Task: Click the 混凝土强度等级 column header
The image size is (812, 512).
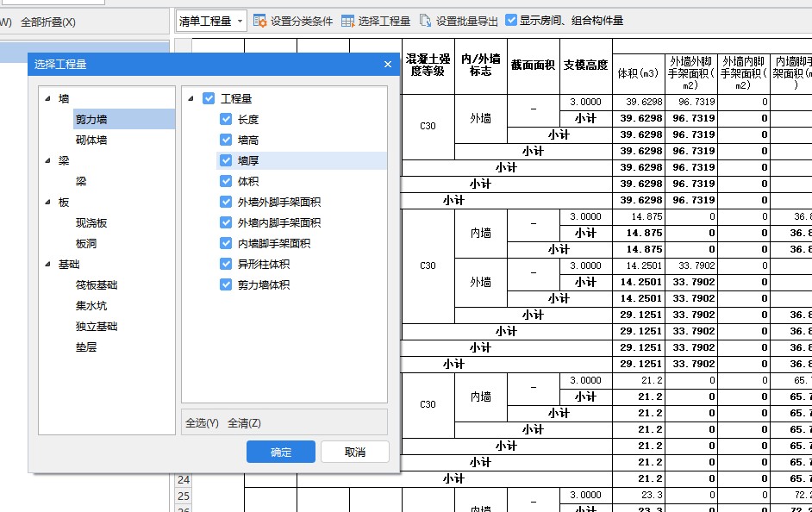Action: click(x=428, y=66)
